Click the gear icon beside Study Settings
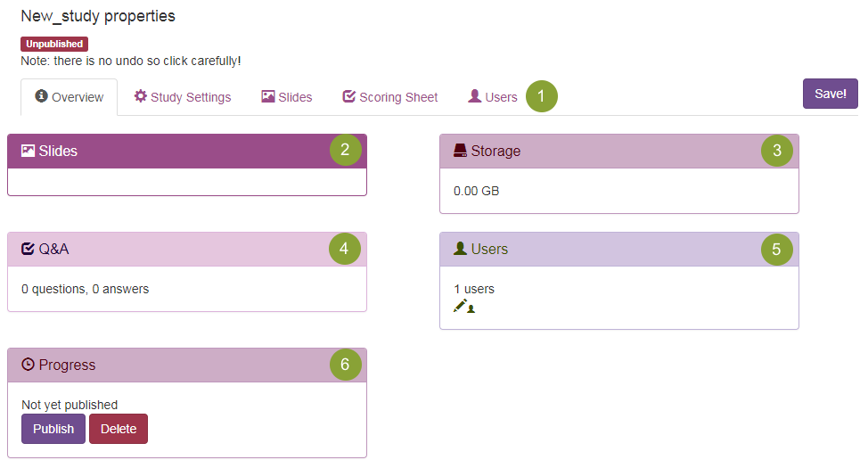868x468 pixels. (x=141, y=96)
